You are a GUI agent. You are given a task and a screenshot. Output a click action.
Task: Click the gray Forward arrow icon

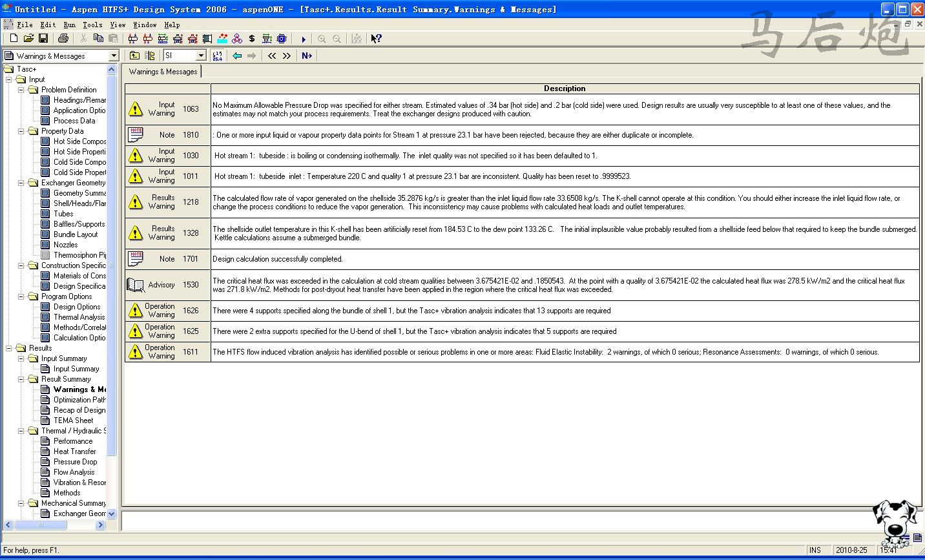tap(252, 56)
